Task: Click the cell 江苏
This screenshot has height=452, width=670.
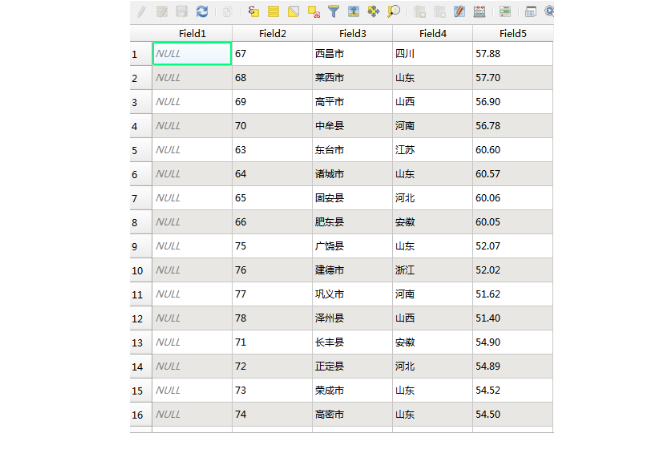Action: 432,150
